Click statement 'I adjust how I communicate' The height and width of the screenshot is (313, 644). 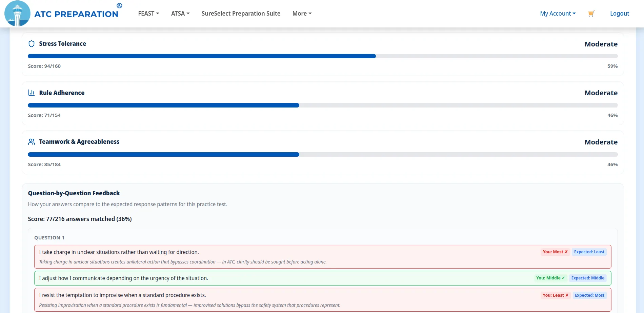(x=124, y=278)
